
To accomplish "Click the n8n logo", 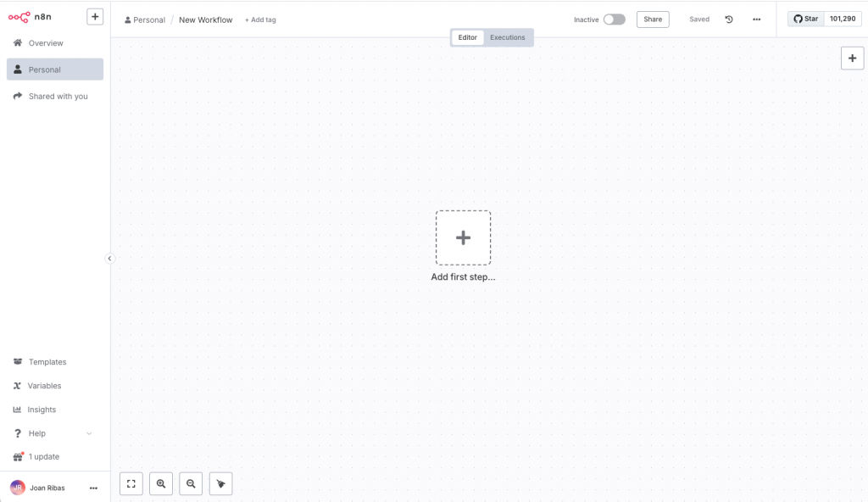I will pos(31,17).
